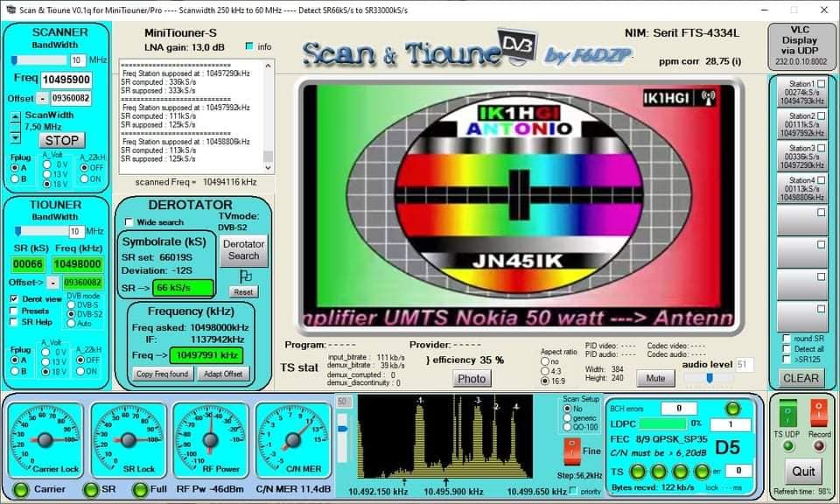Flip the red Fine step rocker switch
The image size is (840, 504).
(572, 451)
